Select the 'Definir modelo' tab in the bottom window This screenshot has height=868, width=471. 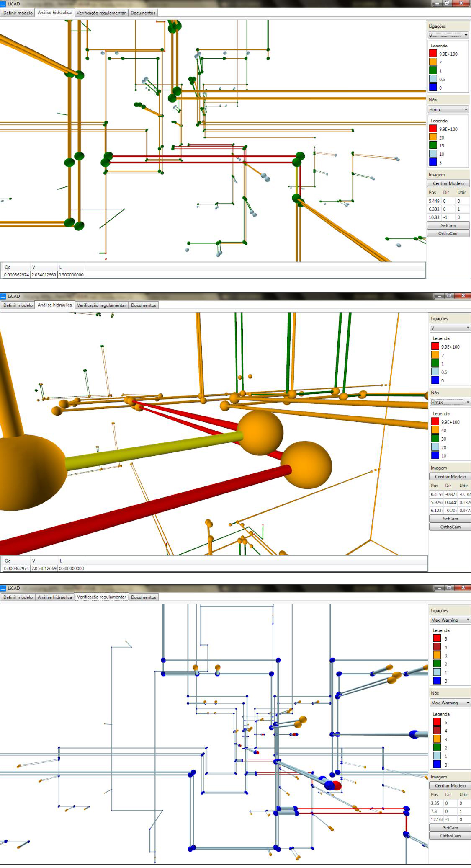click(x=18, y=597)
